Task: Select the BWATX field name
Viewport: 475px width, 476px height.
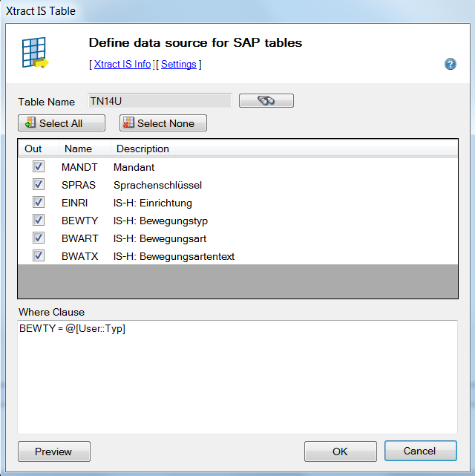Action: pos(79,256)
